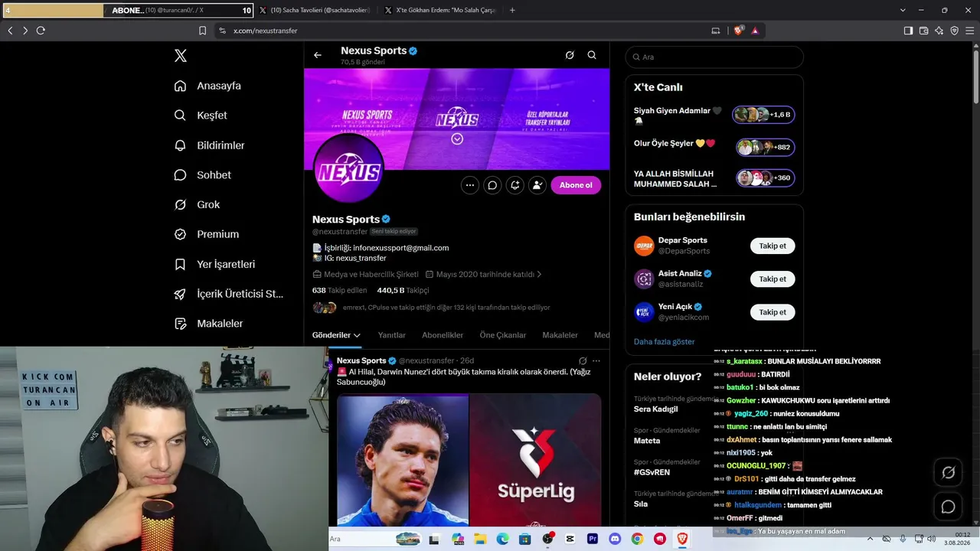Open Keşfet search page
The image size is (980, 551).
201,116
